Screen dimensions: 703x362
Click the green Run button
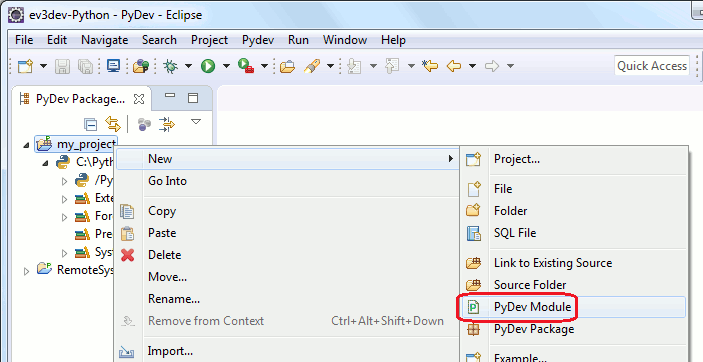(x=208, y=66)
